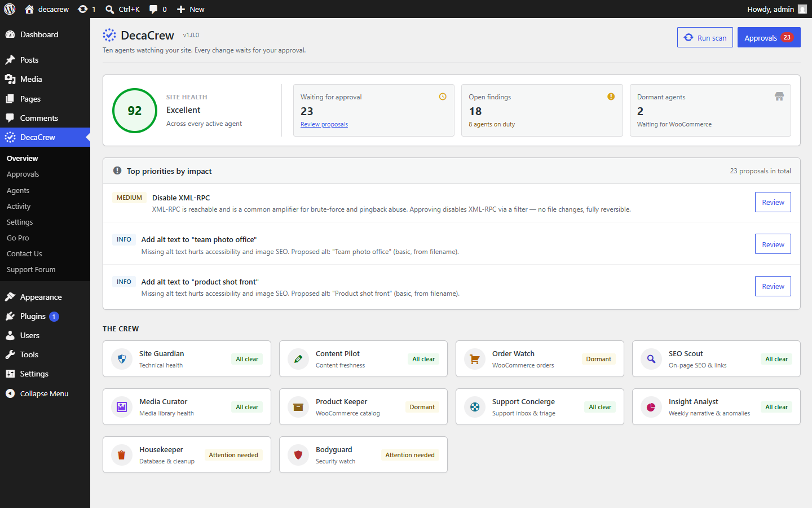
Task: Click the admin avatar icon
Action: click(802, 9)
